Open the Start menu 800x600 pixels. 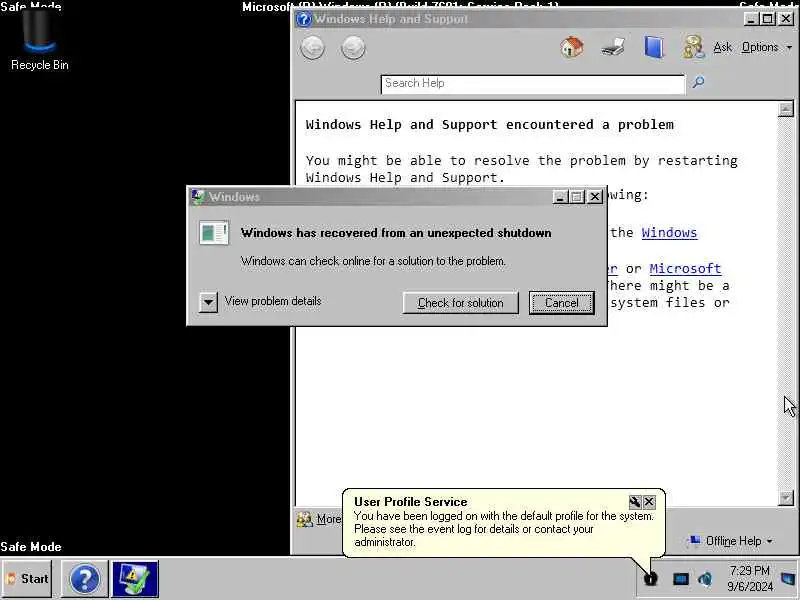(27, 579)
